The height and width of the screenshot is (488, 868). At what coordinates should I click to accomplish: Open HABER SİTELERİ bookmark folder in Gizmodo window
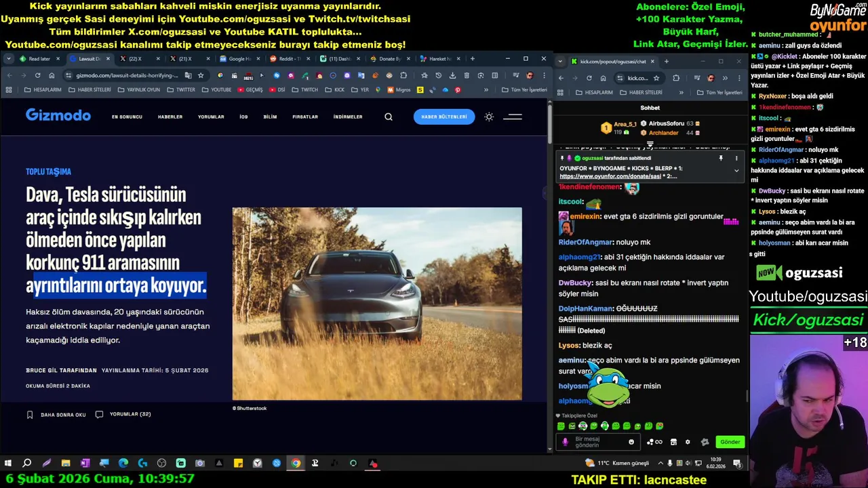coord(89,89)
